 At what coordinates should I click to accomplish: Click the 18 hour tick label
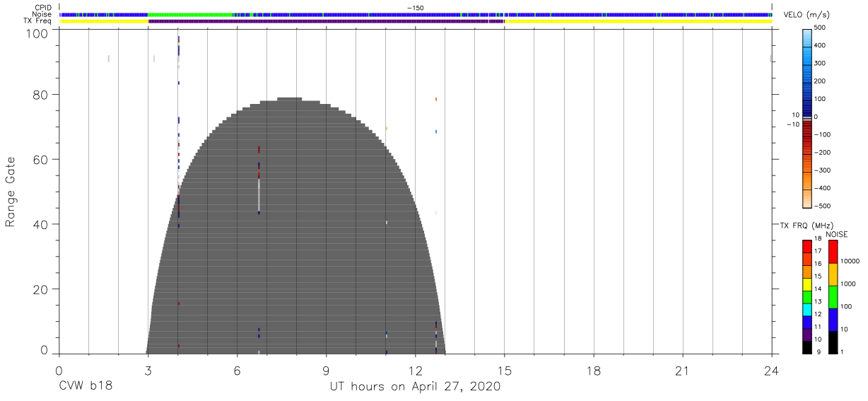tap(593, 371)
